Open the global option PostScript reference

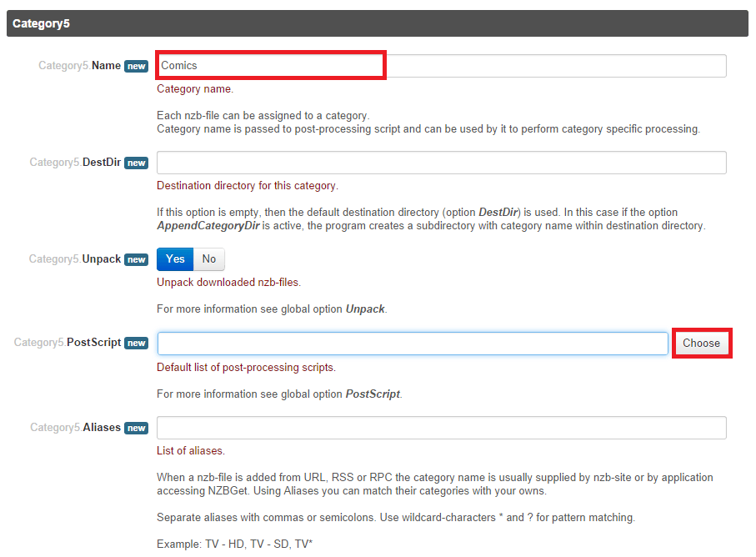(x=373, y=394)
